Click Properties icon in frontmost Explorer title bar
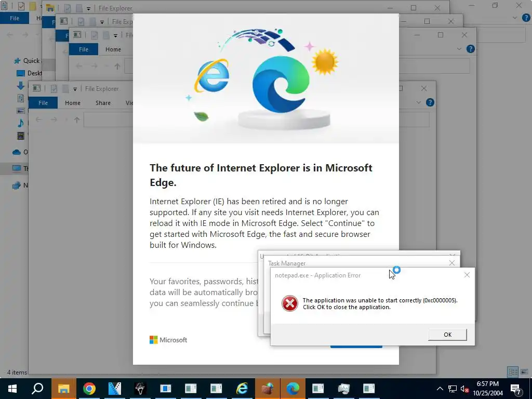 tap(54, 88)
